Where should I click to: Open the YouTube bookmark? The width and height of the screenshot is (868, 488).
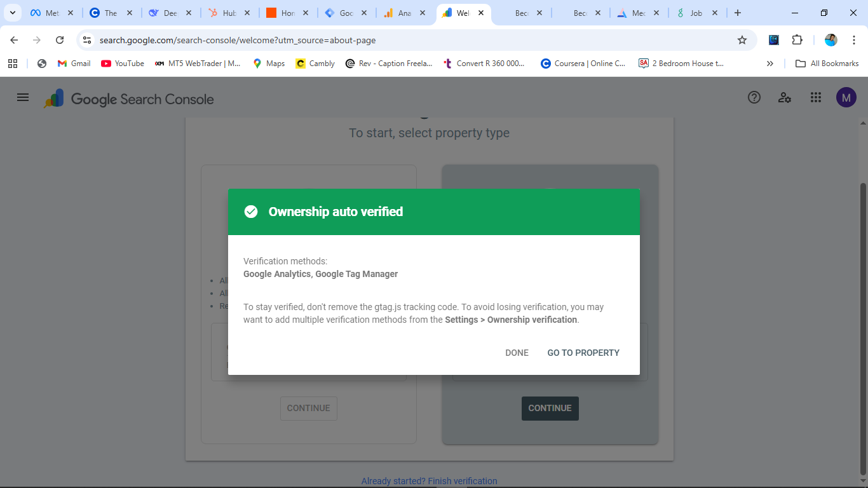(123, 64)
